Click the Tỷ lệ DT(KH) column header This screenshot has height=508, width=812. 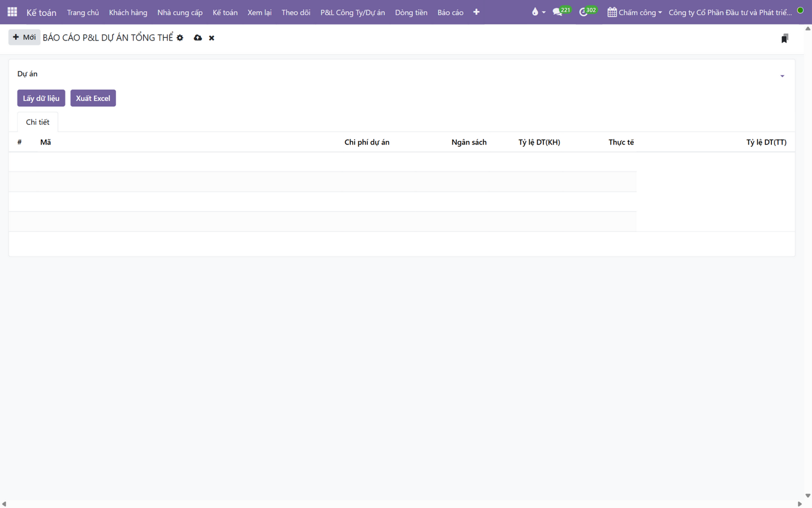(539, 142)
